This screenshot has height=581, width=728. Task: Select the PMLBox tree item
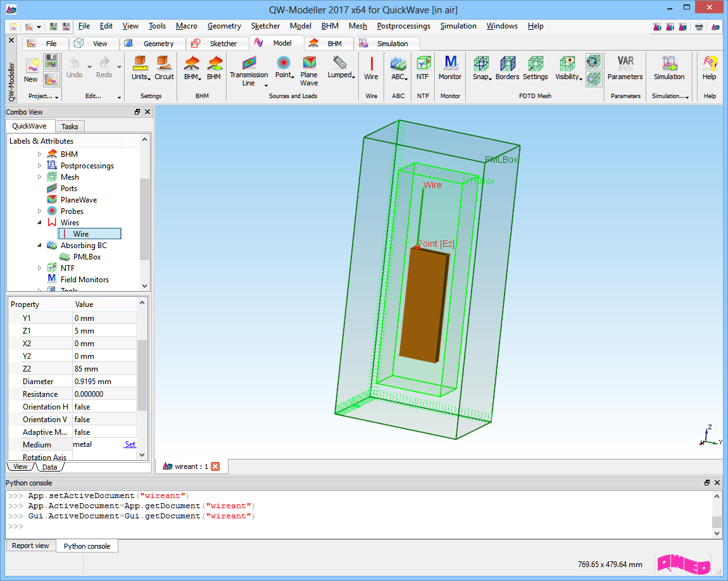click(x=87, y=256)
